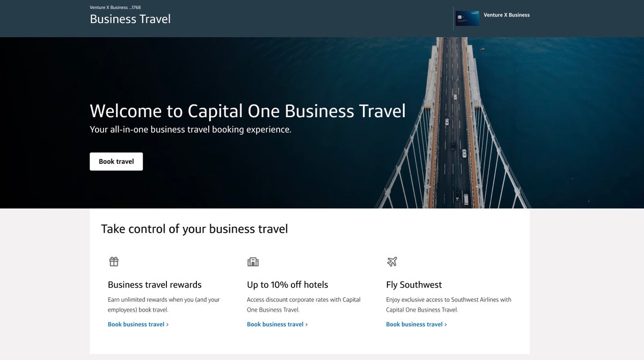Click the Welcome to Capital One Business Travel headline
Image resolution: width=644 pixels, height=360 pixels.
pos(247,111)
